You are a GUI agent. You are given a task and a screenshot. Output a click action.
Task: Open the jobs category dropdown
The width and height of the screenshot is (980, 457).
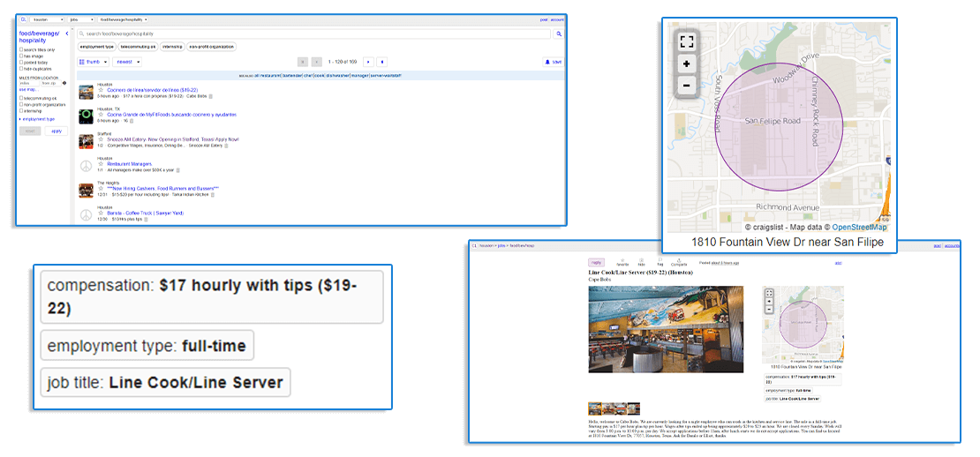click(80, 20)
